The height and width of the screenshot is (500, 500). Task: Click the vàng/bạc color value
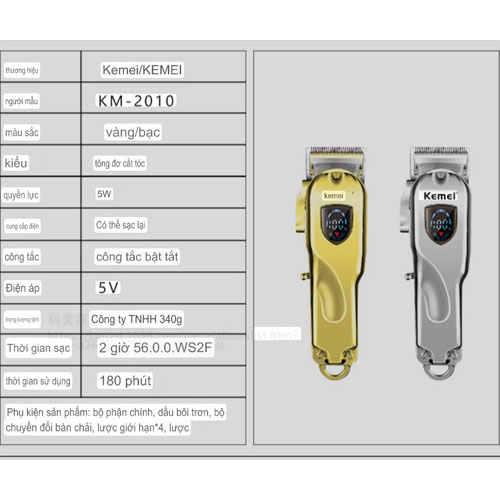click(x=133, y=132)
